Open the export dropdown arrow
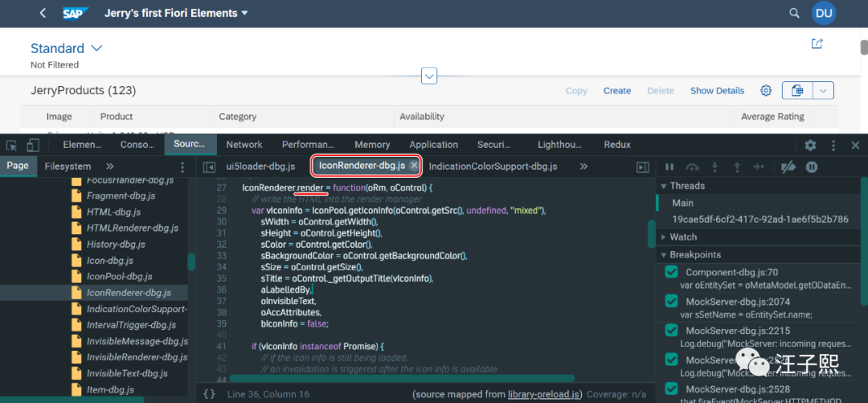The height and width of the screenshot is (403, 868). click(823, 90)
